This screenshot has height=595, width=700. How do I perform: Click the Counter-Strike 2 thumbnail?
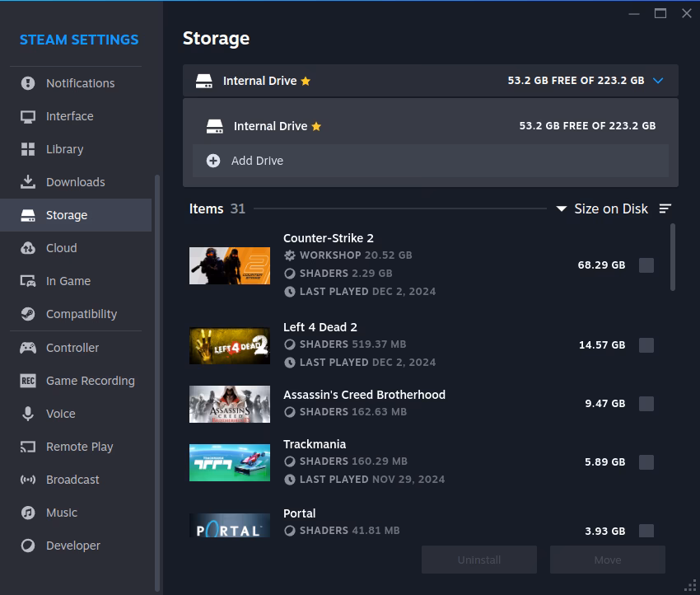tap(230, 266)
